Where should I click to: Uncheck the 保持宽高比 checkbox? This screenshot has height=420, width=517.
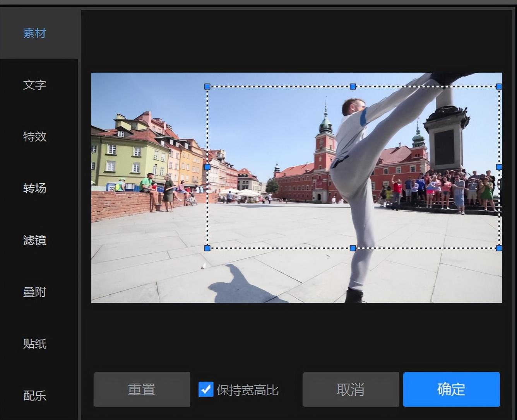point(206,389)
